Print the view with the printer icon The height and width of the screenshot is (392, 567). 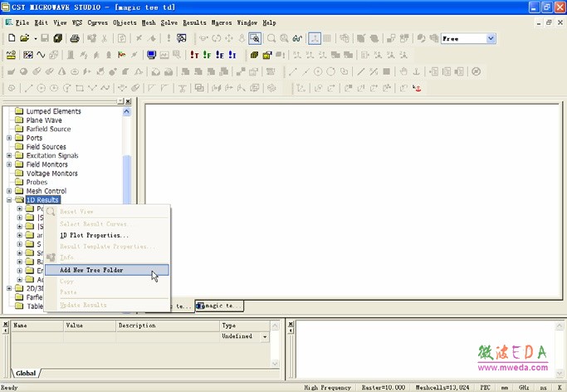(75, 38)
